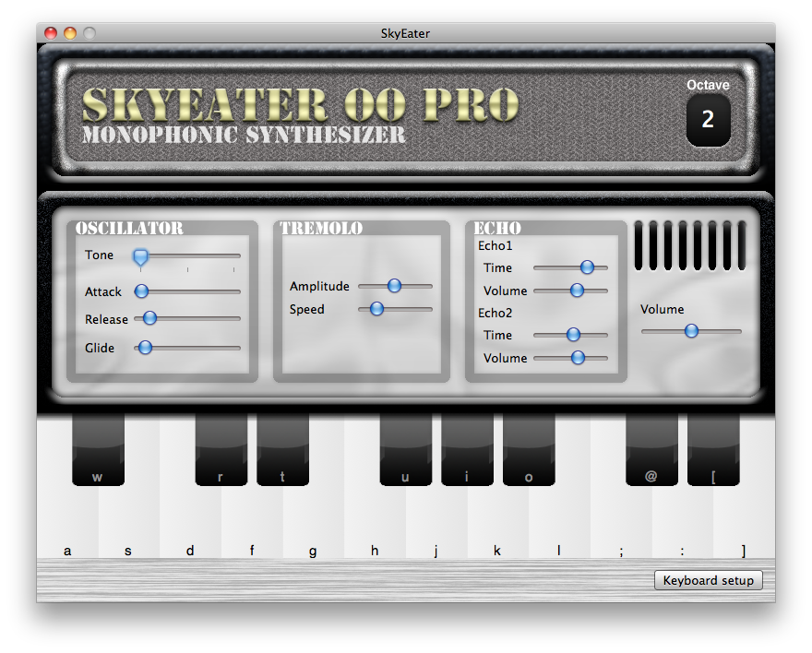Viewport: 812px width, 653px height.
Task: Play the white key labeled s
Action: [128, 523]
